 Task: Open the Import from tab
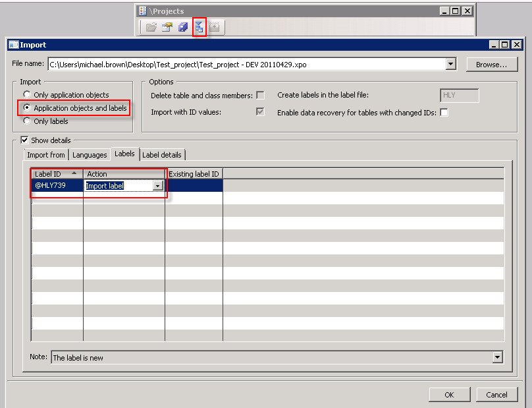click(45, 154)
